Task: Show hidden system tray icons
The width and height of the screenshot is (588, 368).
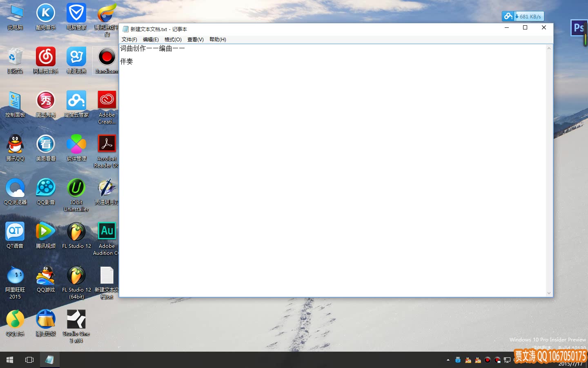Action: point(448,360)
